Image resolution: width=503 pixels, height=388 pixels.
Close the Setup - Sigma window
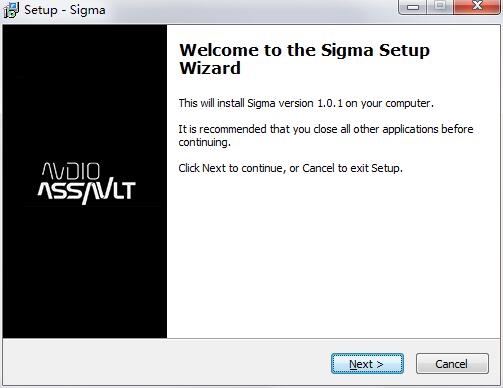coord(477,6)
